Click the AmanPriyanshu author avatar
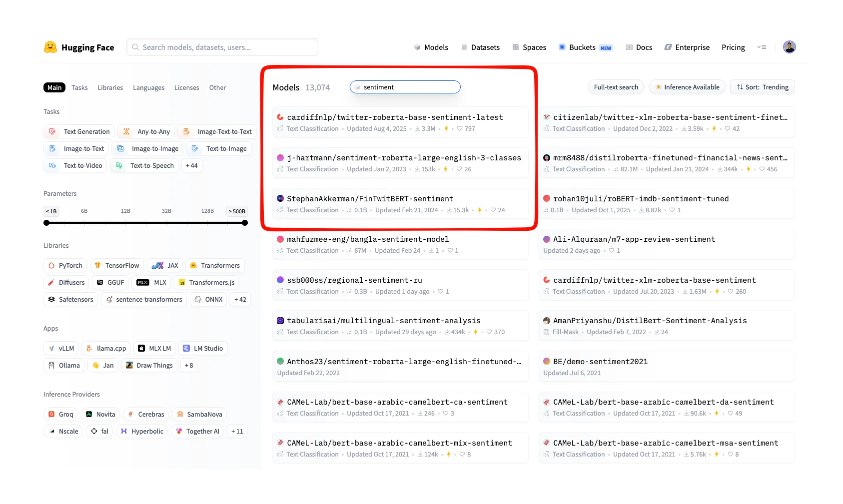Viewport: 843px width, 504px height. tap(547, 320)
